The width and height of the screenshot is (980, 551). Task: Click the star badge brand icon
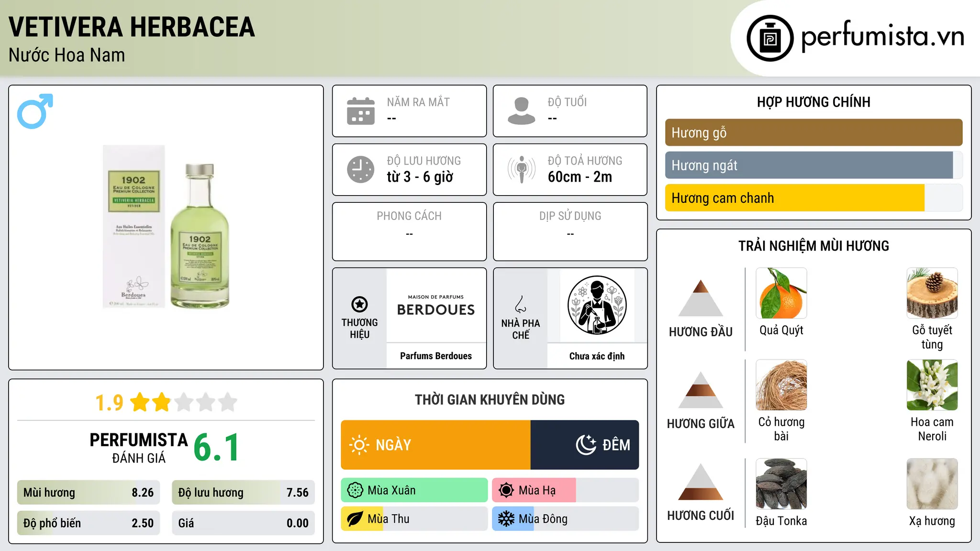pos(359,304)
